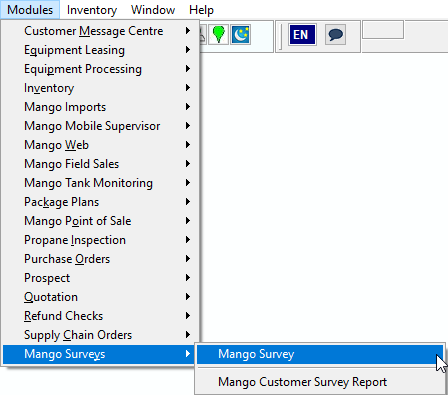Expand Mango Field Sales submenu

(x=100, y=164)
